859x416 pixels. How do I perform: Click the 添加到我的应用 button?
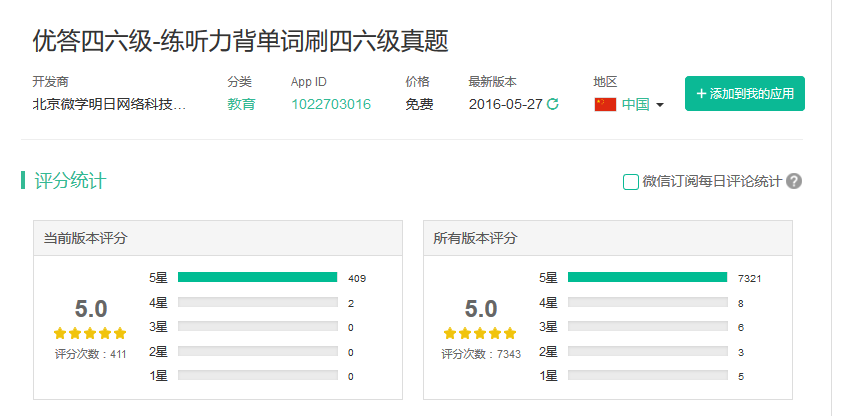[x=745, y=94]
